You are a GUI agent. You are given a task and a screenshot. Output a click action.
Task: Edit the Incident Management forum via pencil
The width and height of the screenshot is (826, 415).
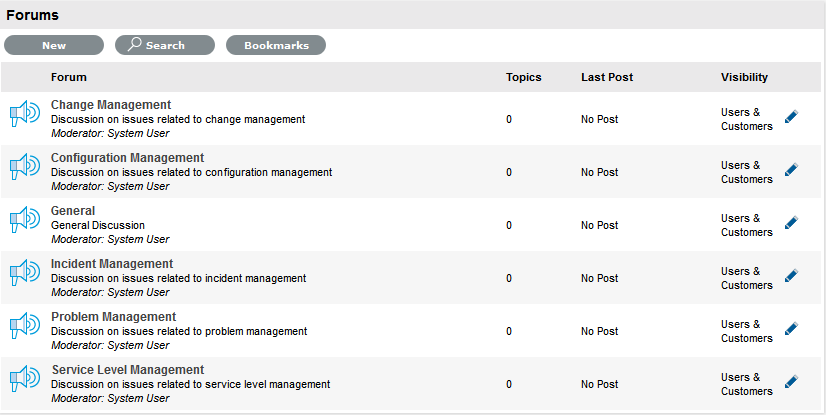click(791, 276)
